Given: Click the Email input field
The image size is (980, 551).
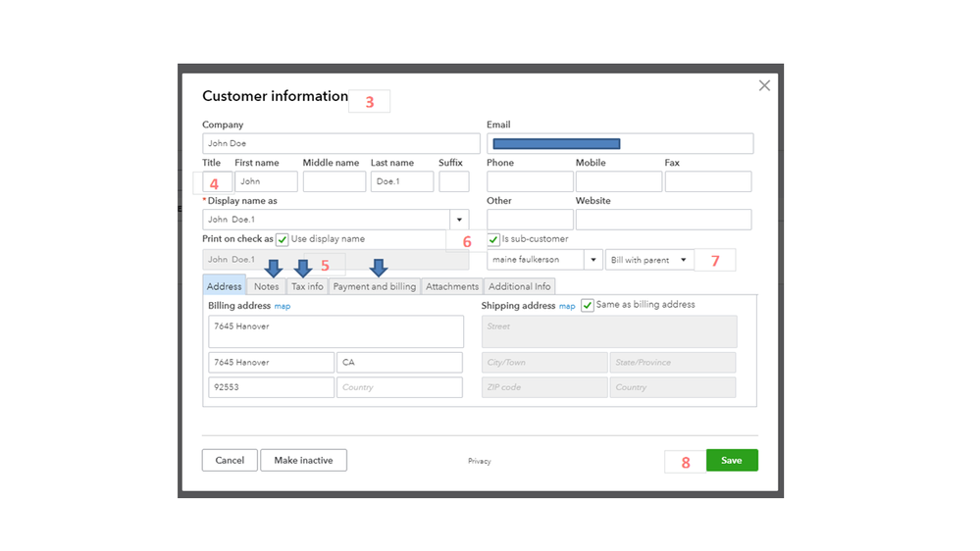Looking at the screenshot, I should (620, 144).
